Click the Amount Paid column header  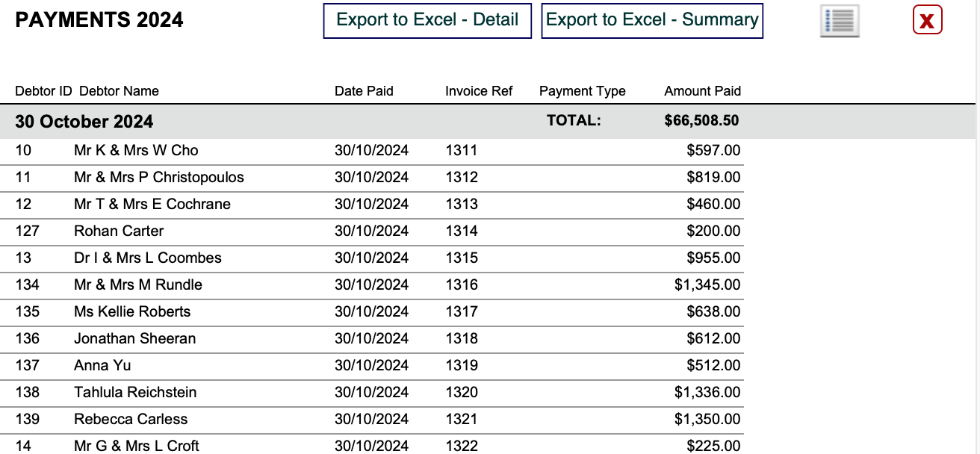702,91
